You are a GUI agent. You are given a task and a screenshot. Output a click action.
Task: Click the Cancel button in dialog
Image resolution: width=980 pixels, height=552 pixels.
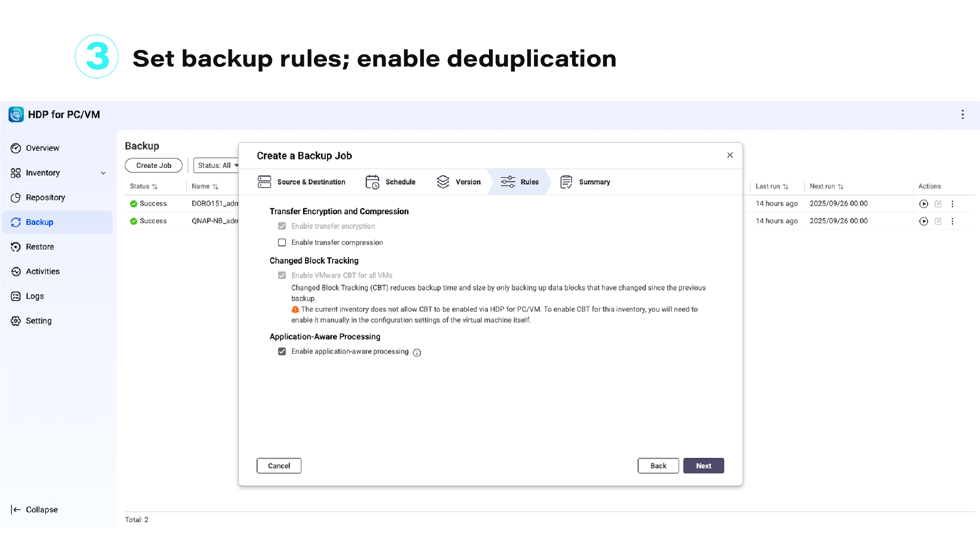point(279,466)
